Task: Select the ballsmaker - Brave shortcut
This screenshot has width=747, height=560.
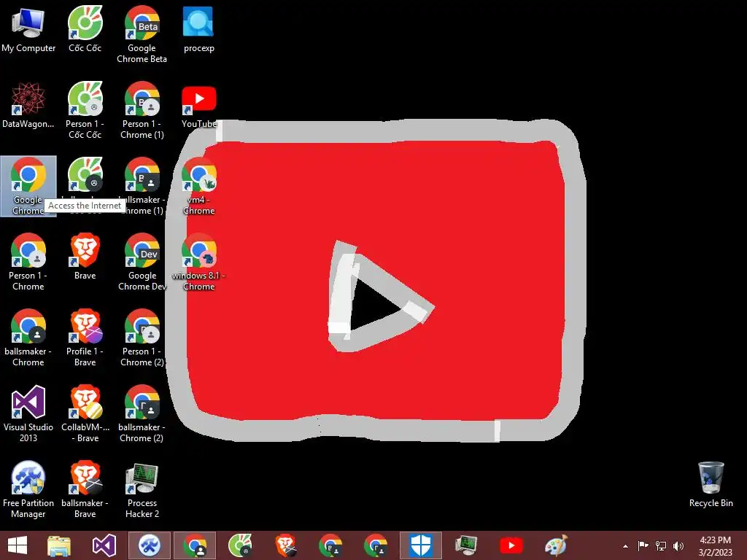Action: click(x=85, y=489)
